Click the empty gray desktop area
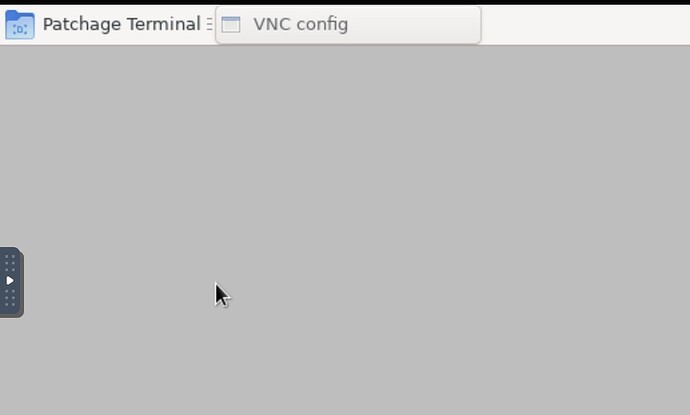690x415 pixels. [352, 220]
